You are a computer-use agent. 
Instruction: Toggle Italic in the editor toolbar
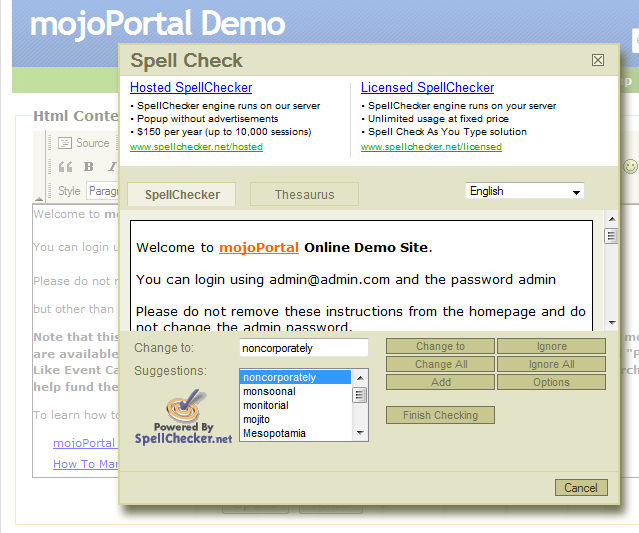point(112,167)
